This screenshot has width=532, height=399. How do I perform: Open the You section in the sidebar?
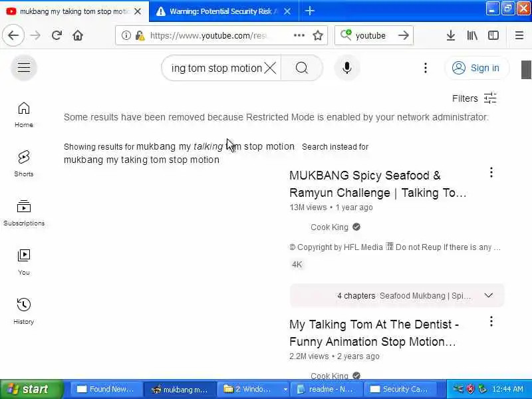pyautogui.click(x=24, y=262)
